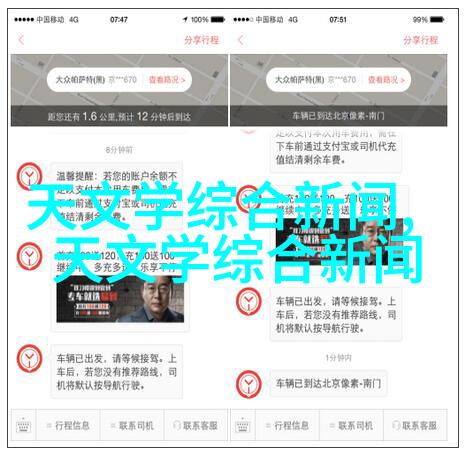Open 查看路况 link in left map card

click(167, 80)
